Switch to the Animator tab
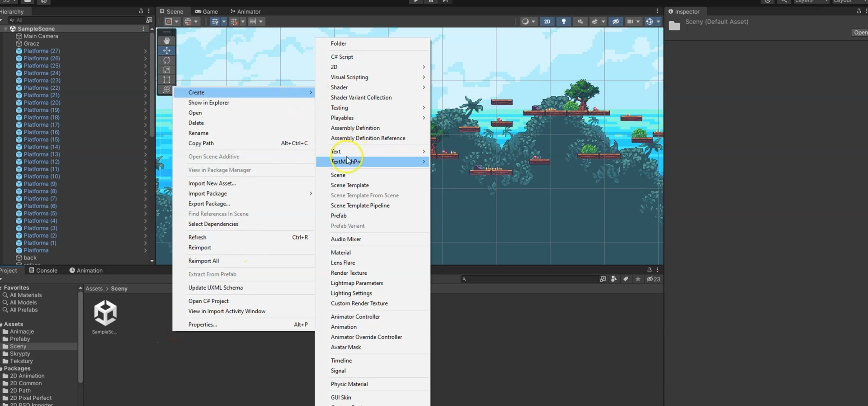Viewport: 868px width, 406px height. (x=245, y=11)
